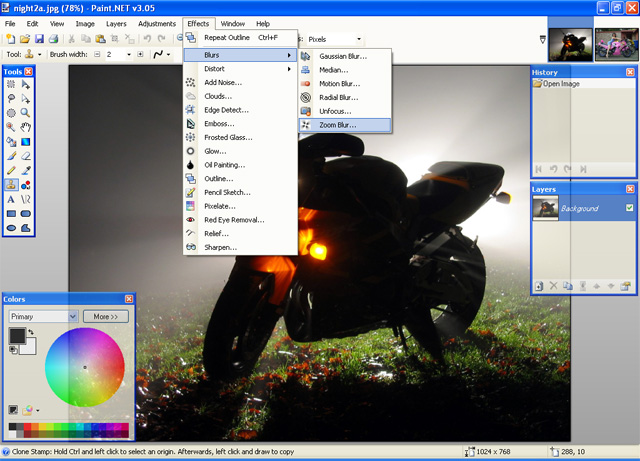Select the Zoom magnifier tool
This screenshot has width=640, height=461.
point(26,113)
